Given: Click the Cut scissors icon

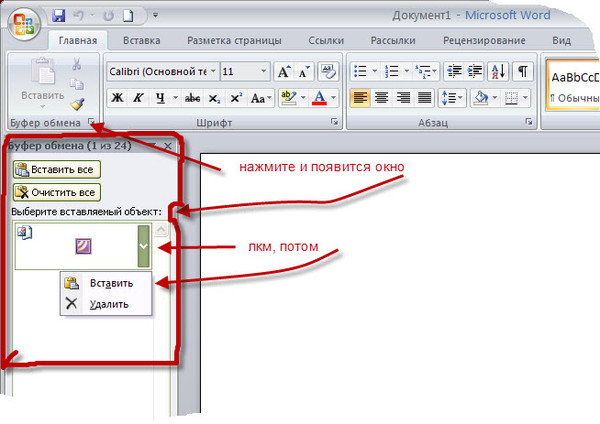Looking at the screenshot, I should [77, 64].
